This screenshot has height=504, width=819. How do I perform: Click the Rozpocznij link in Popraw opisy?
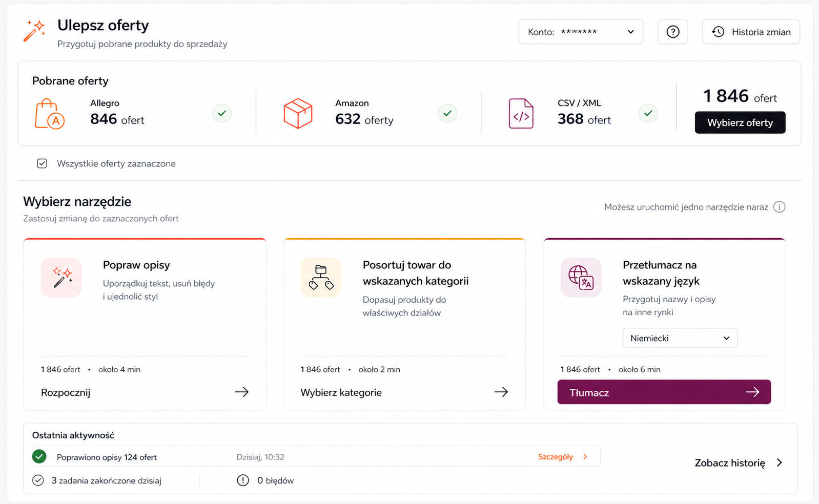(x=66, y=393)
